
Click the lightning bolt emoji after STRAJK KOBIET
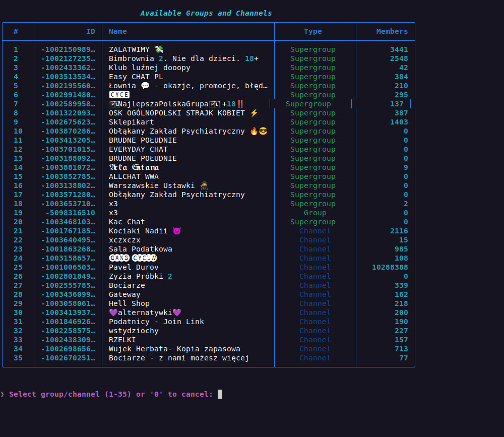coord(254,113)
